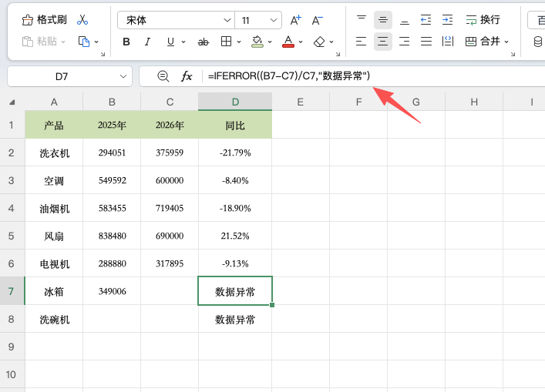Click the cell with value 349006
545x392 pixels.
tap(112, 291)
